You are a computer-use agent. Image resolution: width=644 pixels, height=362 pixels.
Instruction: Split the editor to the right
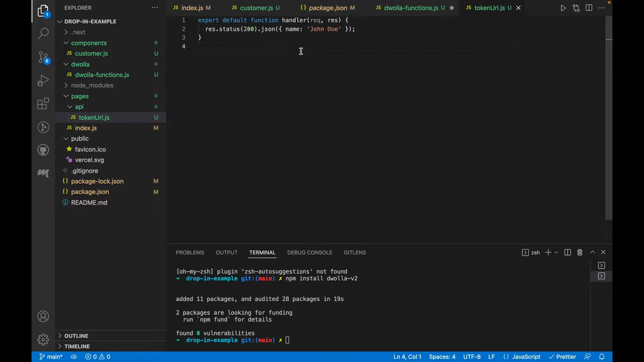pyautogui.click(x=589, y=8)
